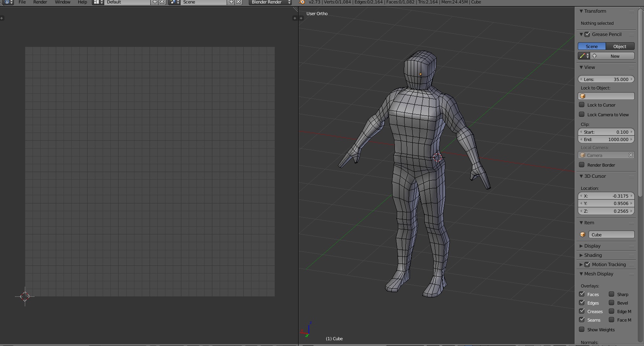Click the grease pencil data browse icon
644x346 pixels.
pos(584,56)
